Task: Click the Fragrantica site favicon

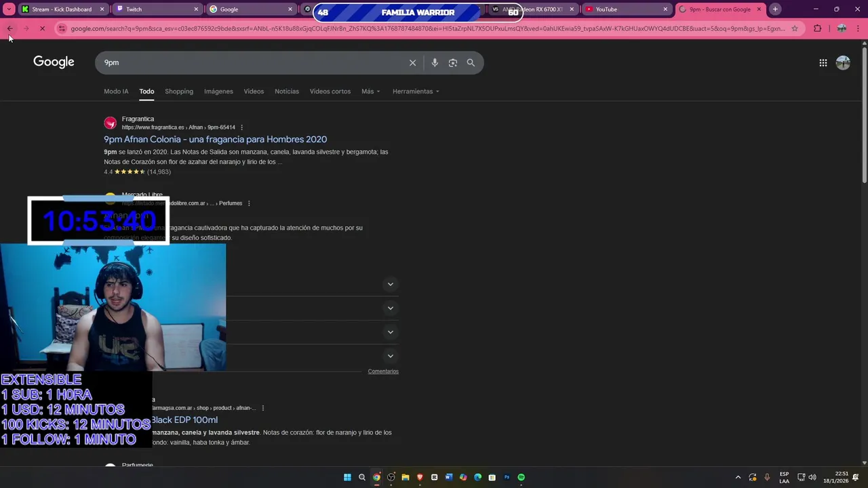Action: [110, 123]
